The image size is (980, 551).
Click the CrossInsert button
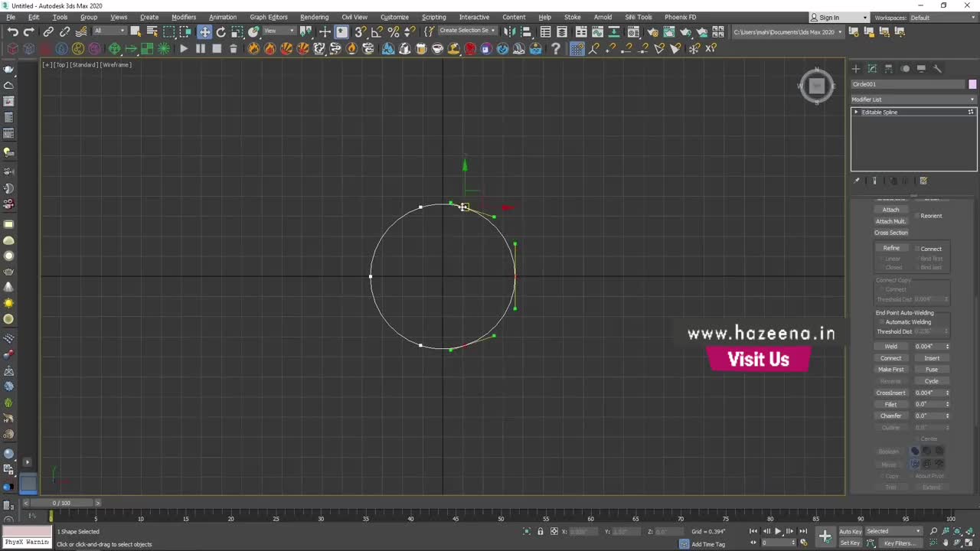pos(891,393)
